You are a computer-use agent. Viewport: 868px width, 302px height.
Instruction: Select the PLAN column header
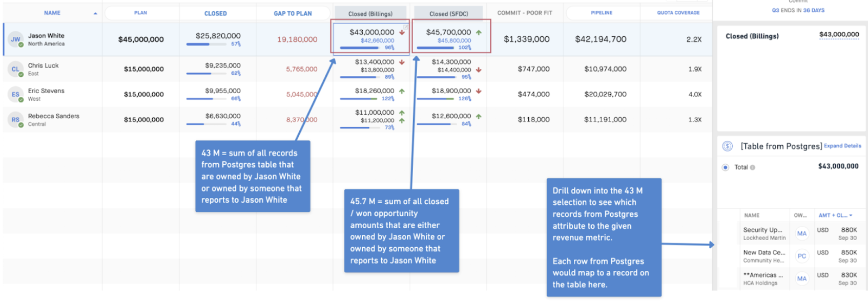[x=141, y=13]
